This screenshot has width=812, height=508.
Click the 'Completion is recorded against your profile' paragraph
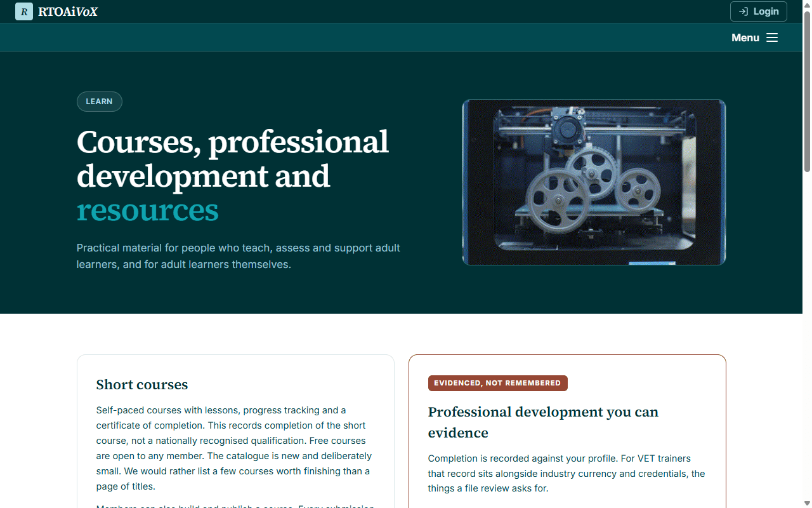tap(566, 473)
